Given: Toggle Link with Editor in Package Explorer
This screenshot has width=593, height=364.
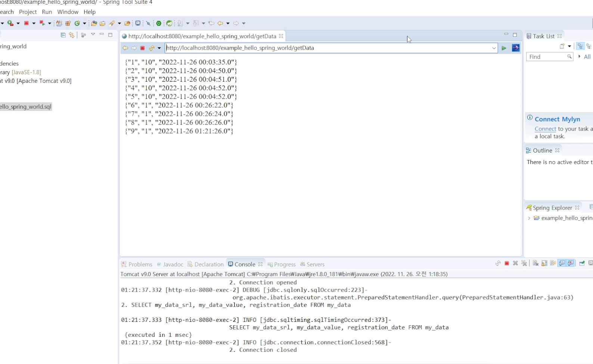Looking at the screenshot, I should point(72,35).
